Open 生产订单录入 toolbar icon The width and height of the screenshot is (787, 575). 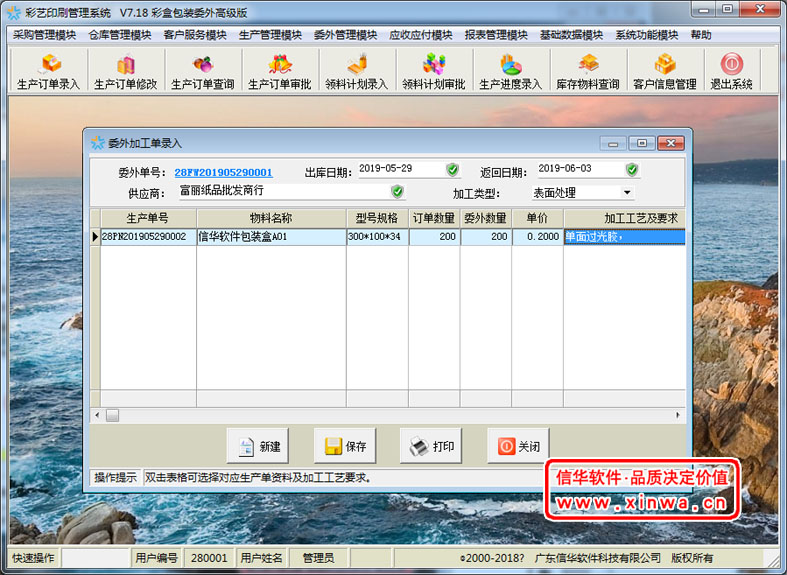[x=49, y=71]
